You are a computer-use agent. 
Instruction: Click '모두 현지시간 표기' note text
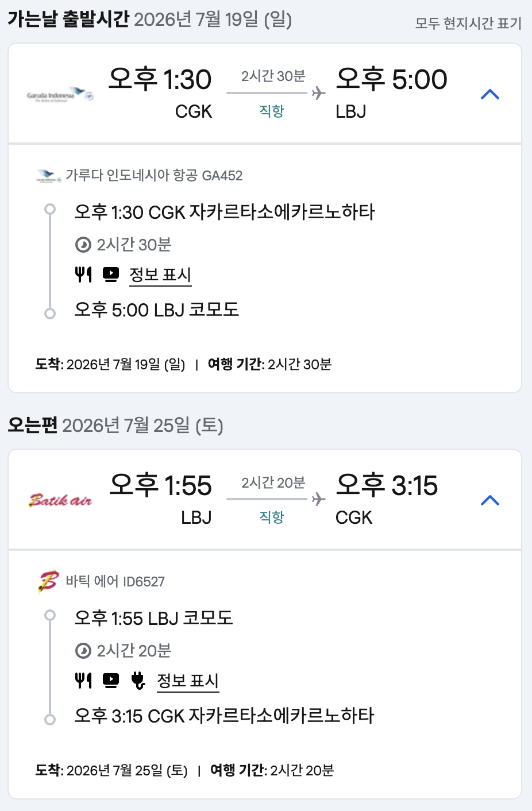coord(468,24)
